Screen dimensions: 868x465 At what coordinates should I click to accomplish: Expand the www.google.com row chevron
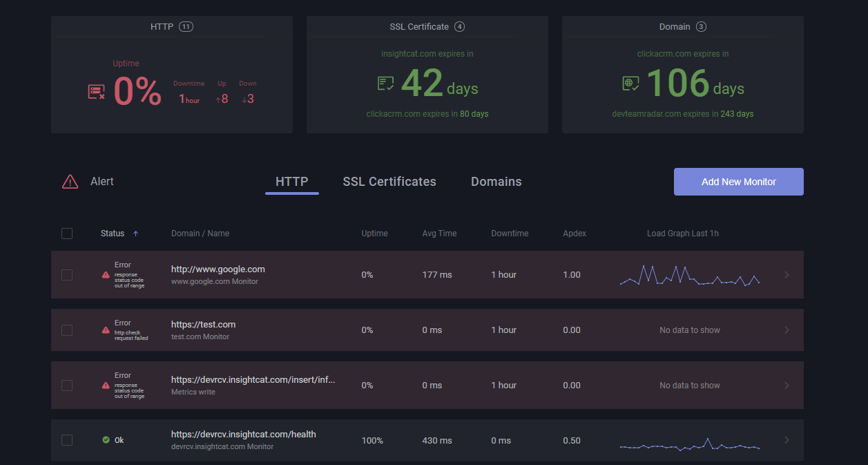coord(787,275)
